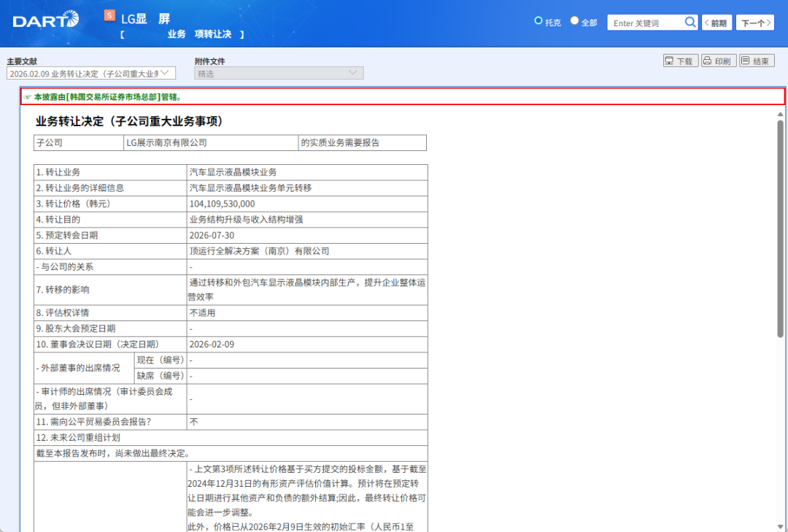Viewport: 788px width, 532px height.
Task: Click the printer icon on the 印刷 button
Action: [x=707, y=61]
